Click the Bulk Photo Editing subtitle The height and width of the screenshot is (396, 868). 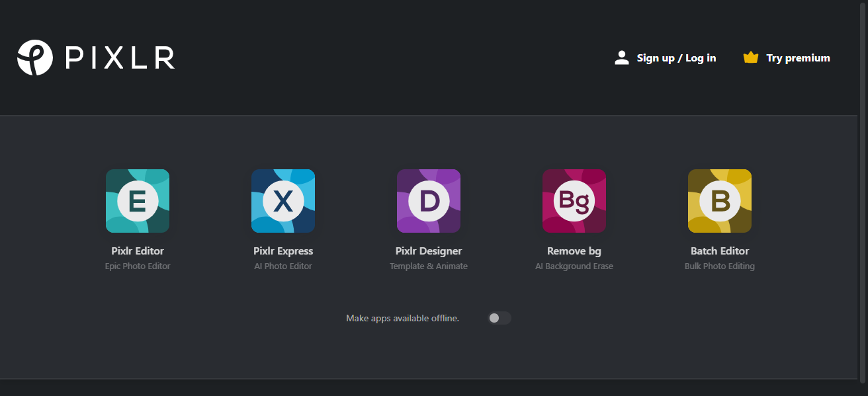coord(720,266)
